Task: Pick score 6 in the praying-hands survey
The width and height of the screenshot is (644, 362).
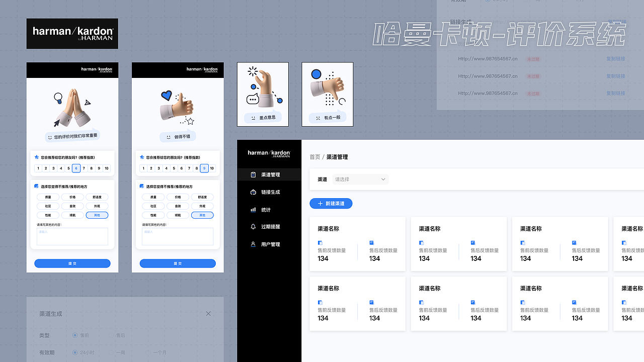Action: pos(76,168)
